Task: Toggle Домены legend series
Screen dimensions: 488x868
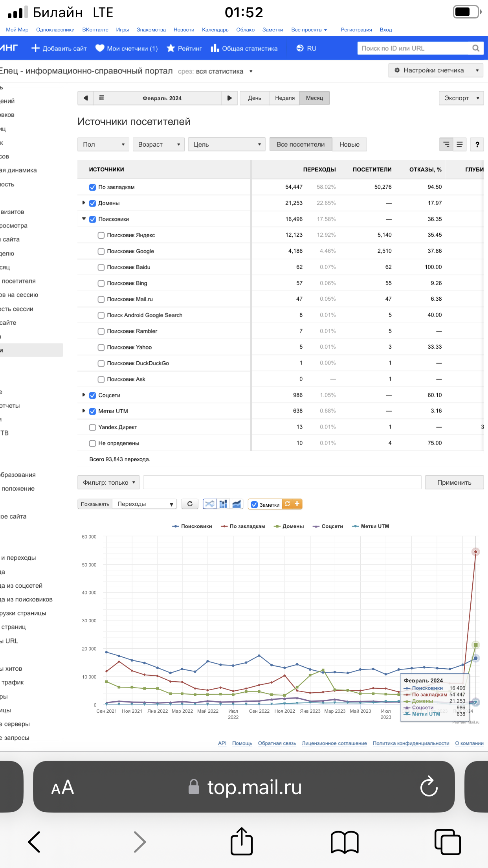Action: pyautogui.click(x=289, y=526)
